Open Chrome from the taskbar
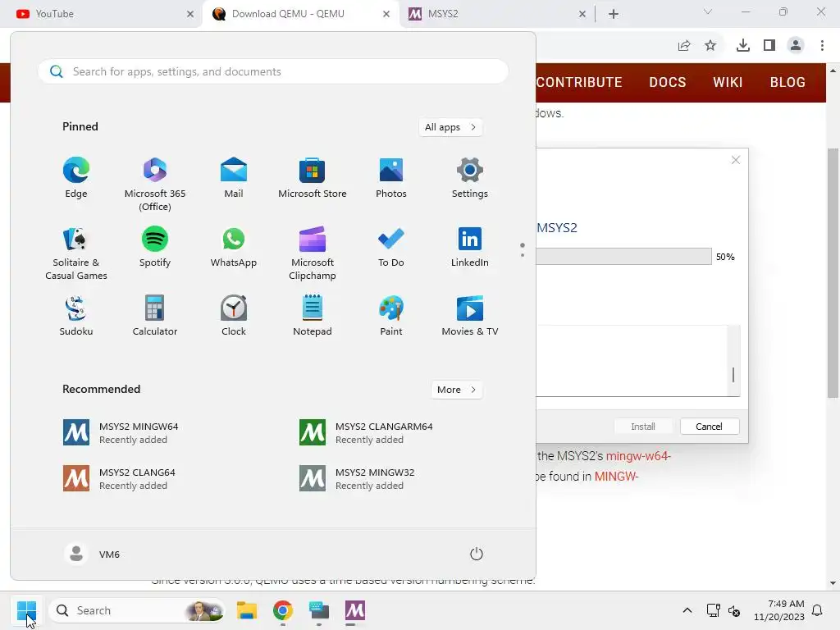Image resolution: width=840 pixels, height=630 pixels. click(283, 610)
